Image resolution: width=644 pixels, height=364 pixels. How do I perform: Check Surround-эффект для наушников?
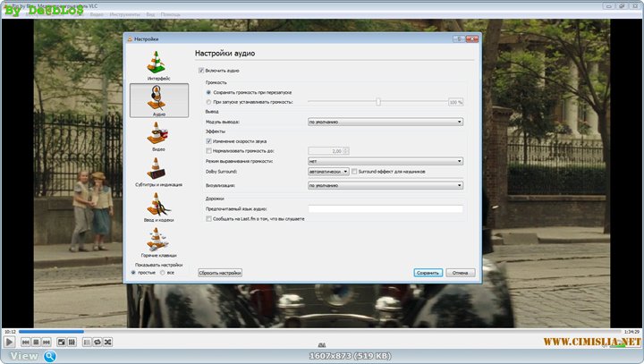[x=355, y=171]
